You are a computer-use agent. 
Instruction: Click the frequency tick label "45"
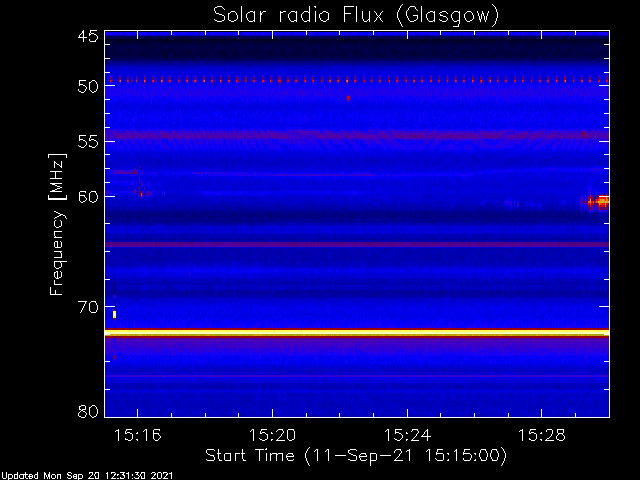(x=88, y=37)
